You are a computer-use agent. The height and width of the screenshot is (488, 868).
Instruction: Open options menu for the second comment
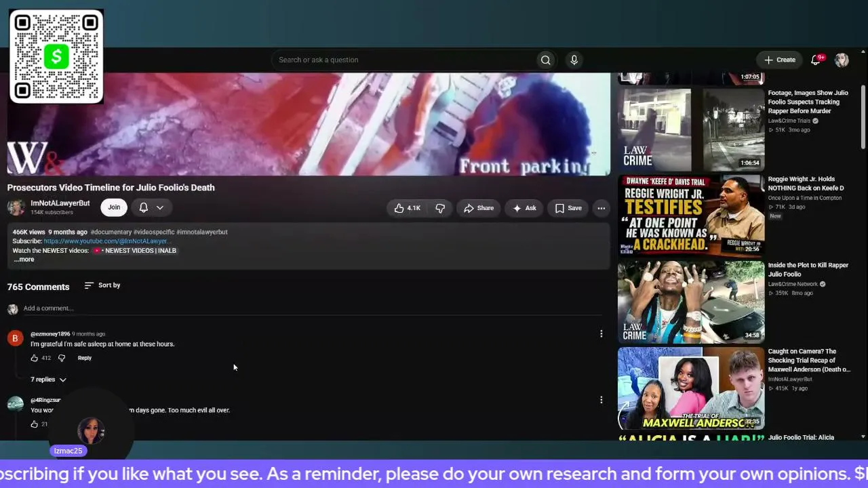(x=601, y=400)
